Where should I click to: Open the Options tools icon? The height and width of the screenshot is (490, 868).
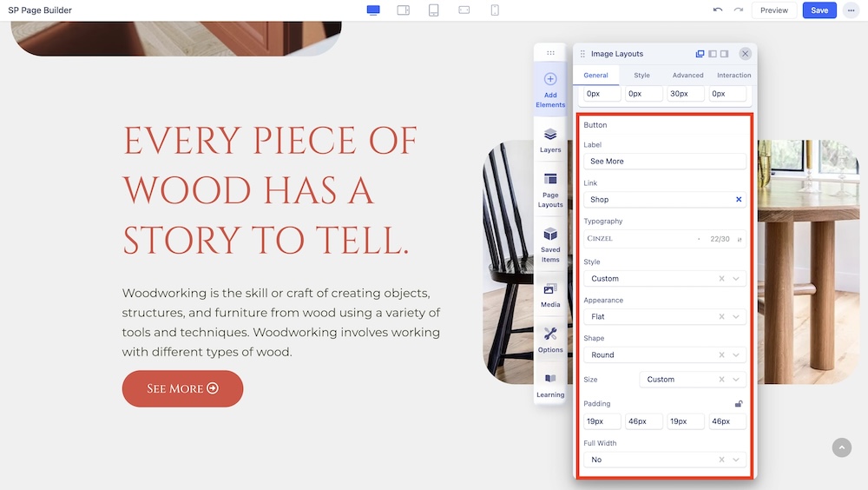tap(550, 339)
